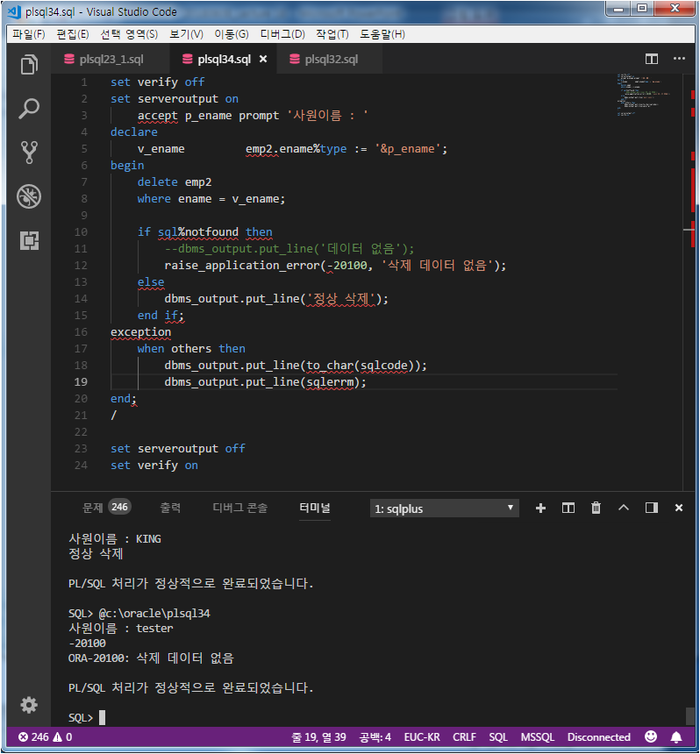Switch to the plsql23_1.sql tab
The image size is (700, 754).
click(111, 59)
